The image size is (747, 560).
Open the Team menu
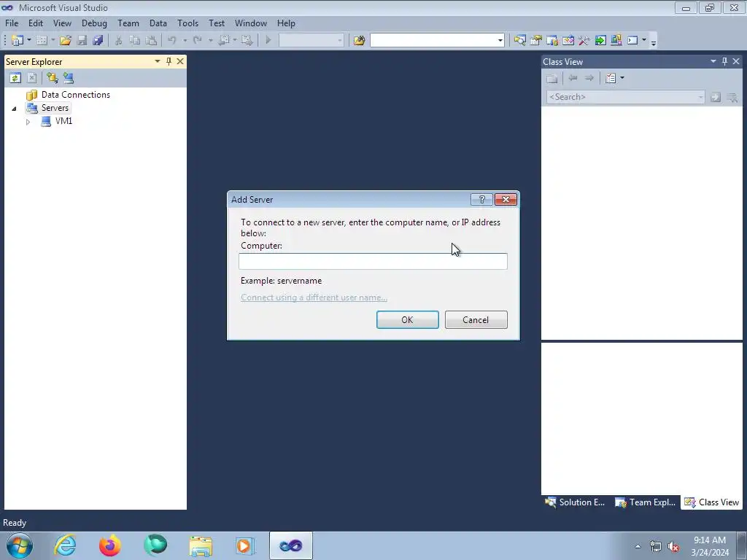coord(128,23)
